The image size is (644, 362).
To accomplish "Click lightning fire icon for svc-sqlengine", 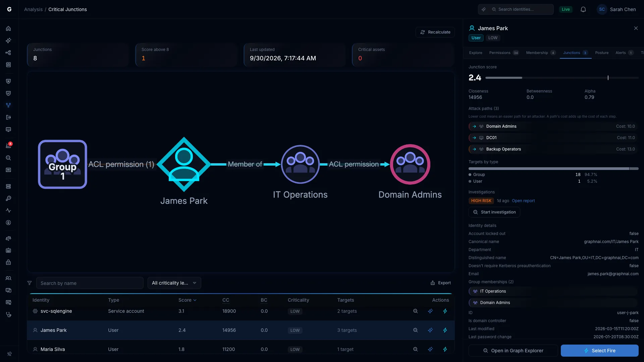I will (445, 311).
